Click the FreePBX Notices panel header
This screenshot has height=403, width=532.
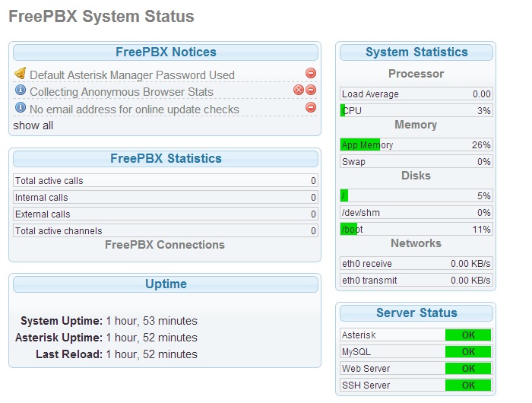166,52
